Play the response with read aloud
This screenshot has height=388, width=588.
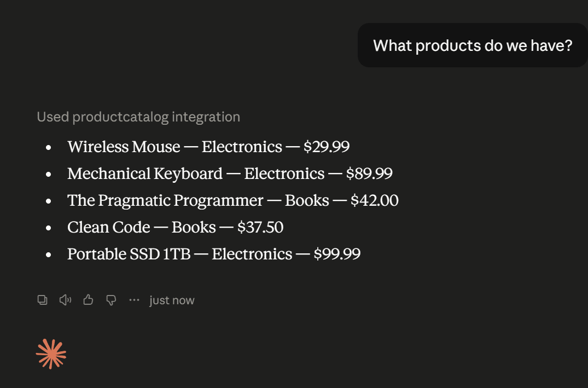coord(65,300)
